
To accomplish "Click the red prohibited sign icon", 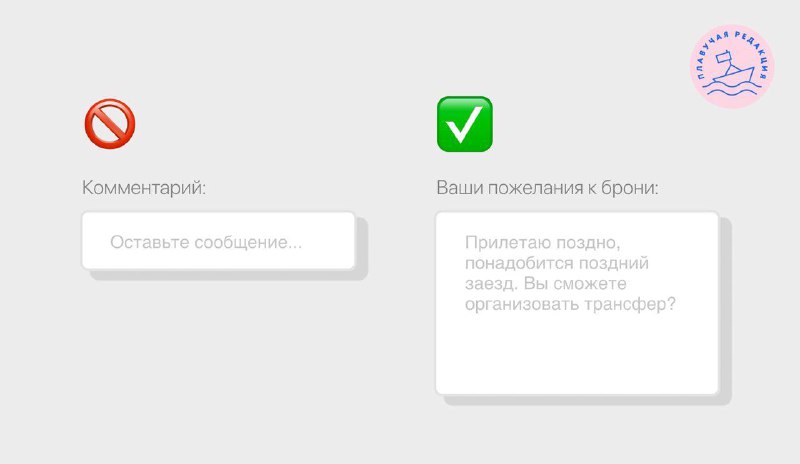I will (110, 124).
